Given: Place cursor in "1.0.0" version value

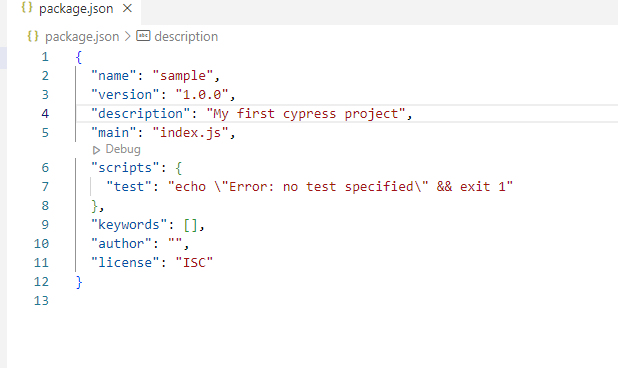Looking at the screenshot, I should 202,95.
